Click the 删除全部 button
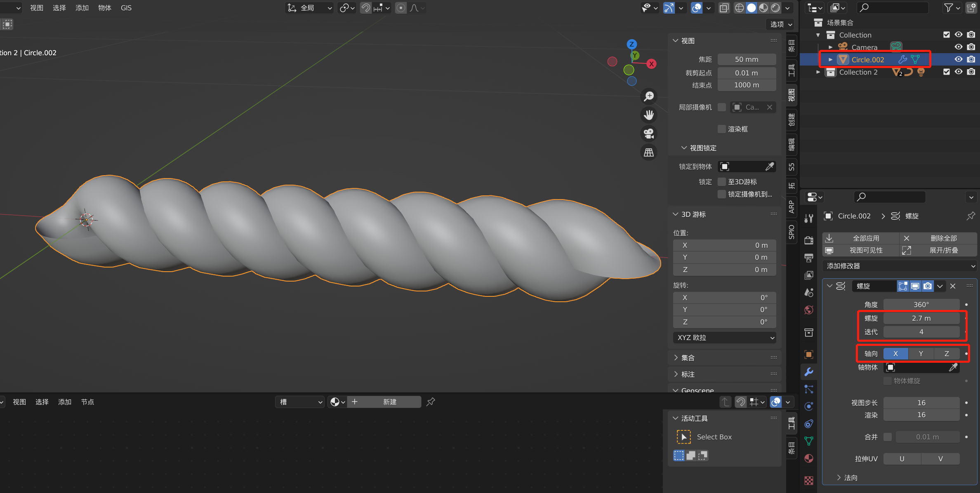This screenshot has height=493, width=980. (943, 238)
